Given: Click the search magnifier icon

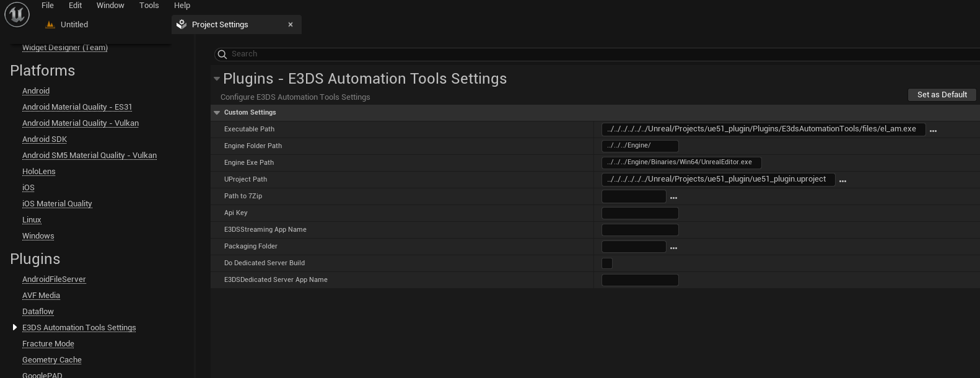Looking at the screenshot, I should (x=222, y=55).
